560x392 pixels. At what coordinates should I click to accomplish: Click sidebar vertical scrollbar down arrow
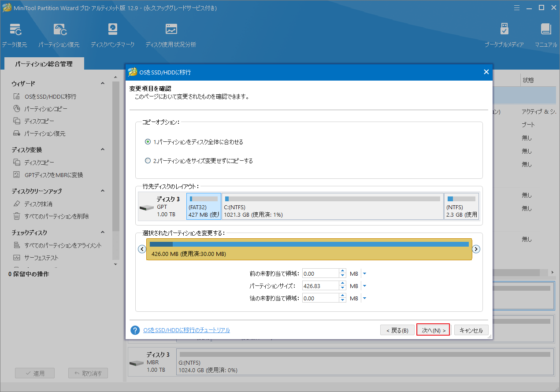click(x=116, y=264)
